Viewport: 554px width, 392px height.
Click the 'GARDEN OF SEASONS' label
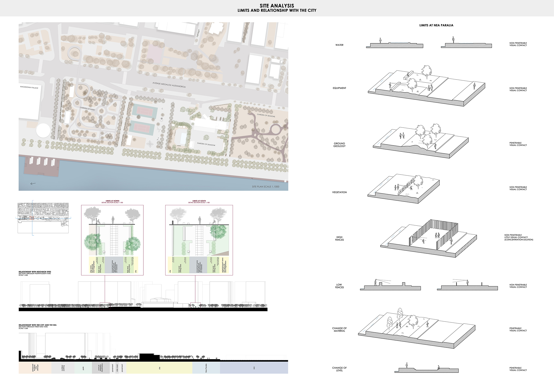pyautogui.click(x=266, y=115)
